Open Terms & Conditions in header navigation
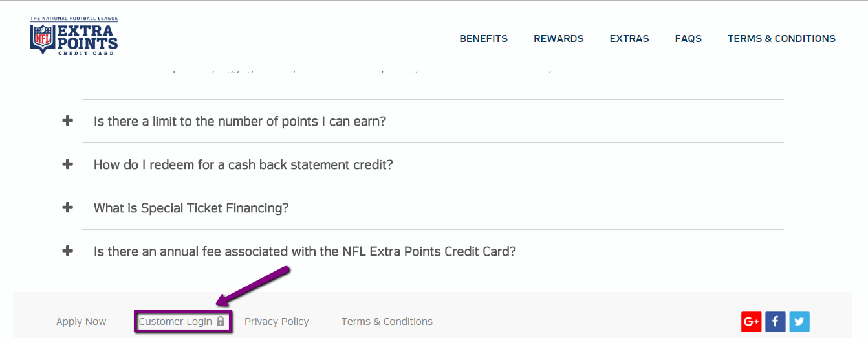 781,39
